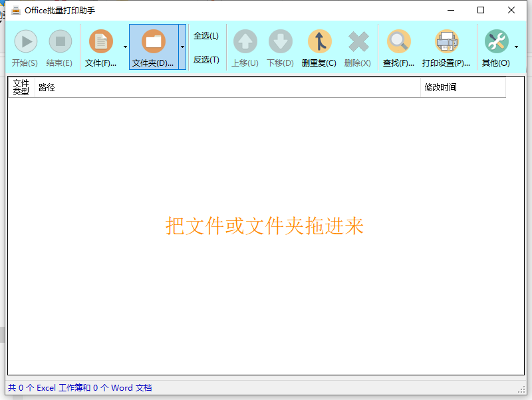
Task: Open the Add File (文件) document icon
Action: pyautogui.click(x=101, y=41)
